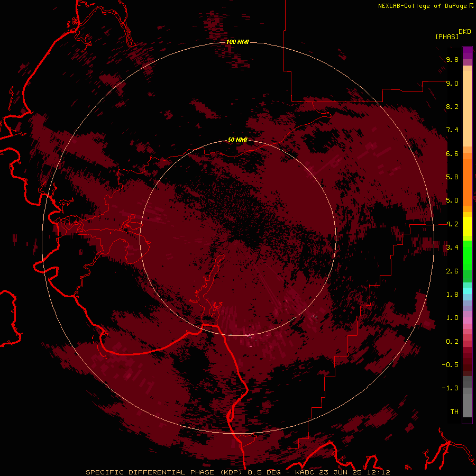The image size is (476, 476).
Task: Select the 9.8 value on the scale
Action: 452,60
